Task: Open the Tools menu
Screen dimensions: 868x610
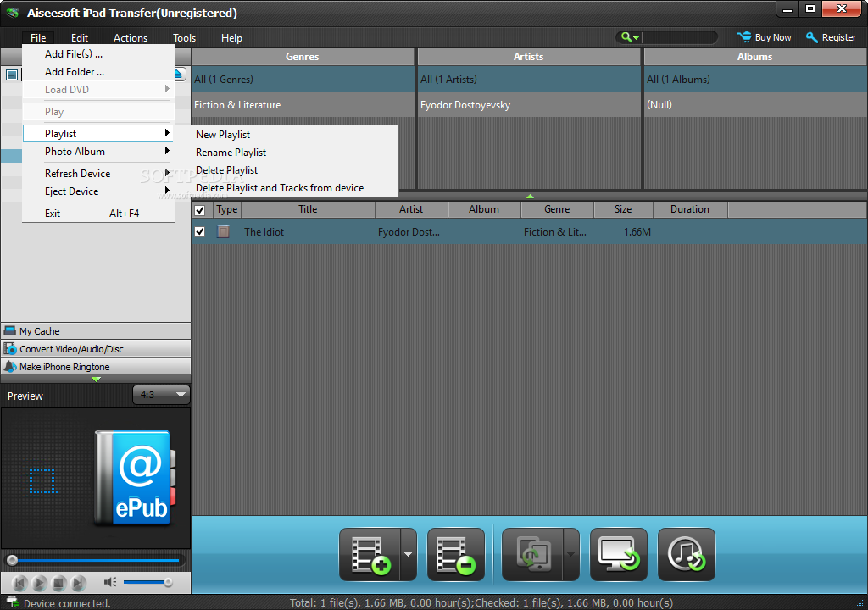Action: [x=184, y=37]
